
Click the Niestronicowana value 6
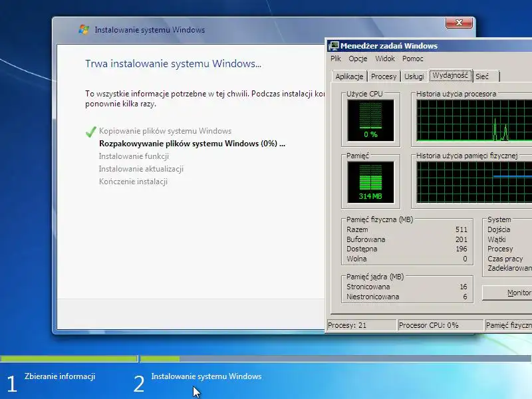[465, 297]
